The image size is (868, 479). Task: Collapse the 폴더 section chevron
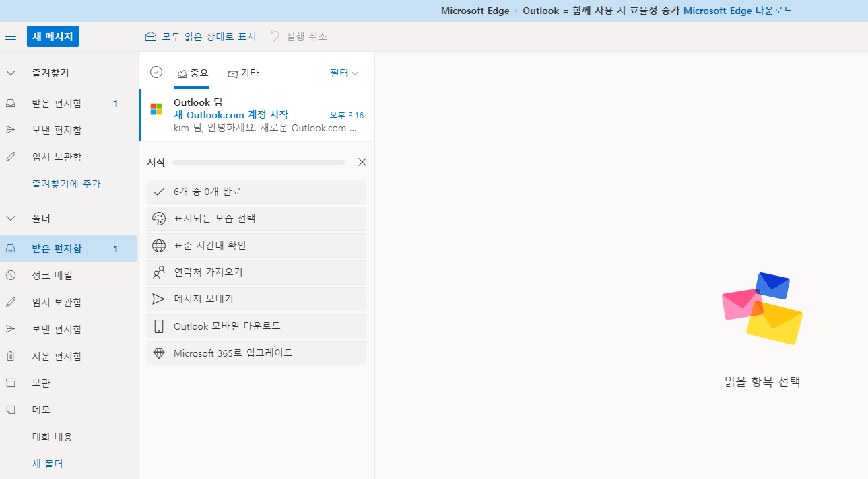click(x=11, y=219)
